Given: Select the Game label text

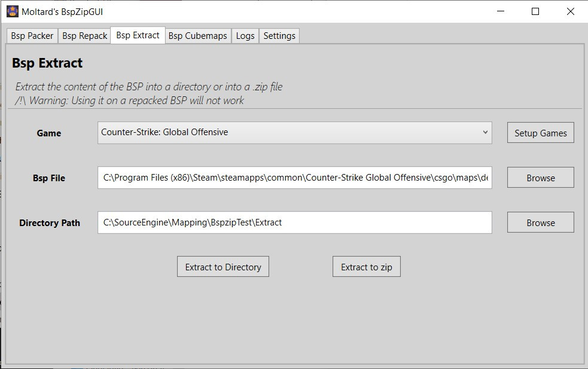Looking at the screenshot, I should (x=48, y=133).
